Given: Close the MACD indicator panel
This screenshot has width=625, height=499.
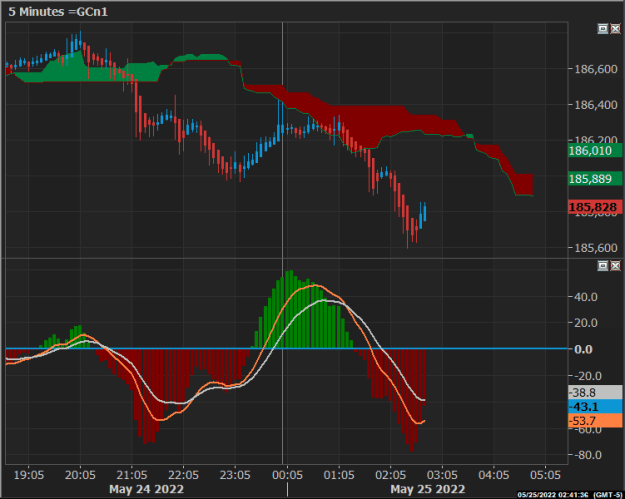Looking at the screenshot, I should tap(615, 265).
